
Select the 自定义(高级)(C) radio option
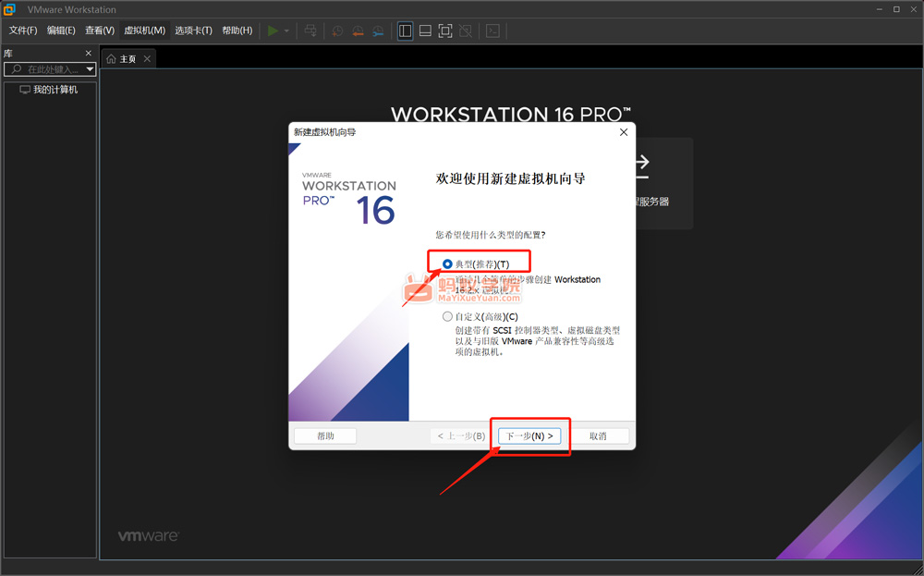447,316
